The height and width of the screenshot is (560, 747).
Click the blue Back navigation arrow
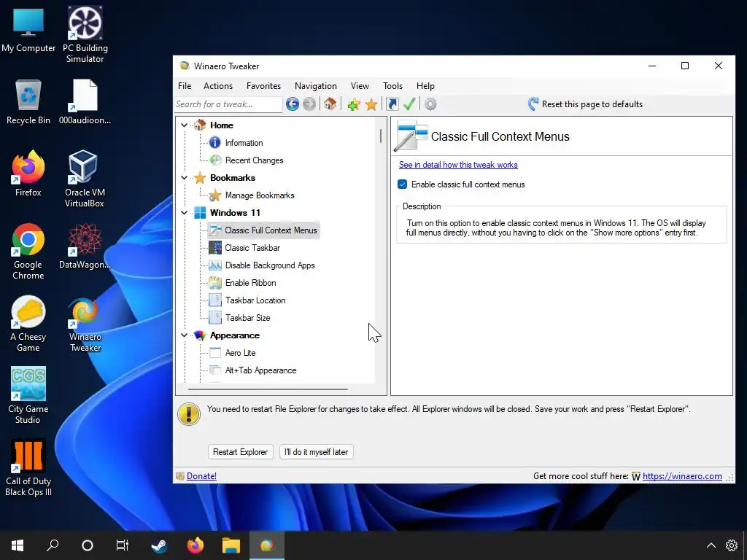[293, 104]
